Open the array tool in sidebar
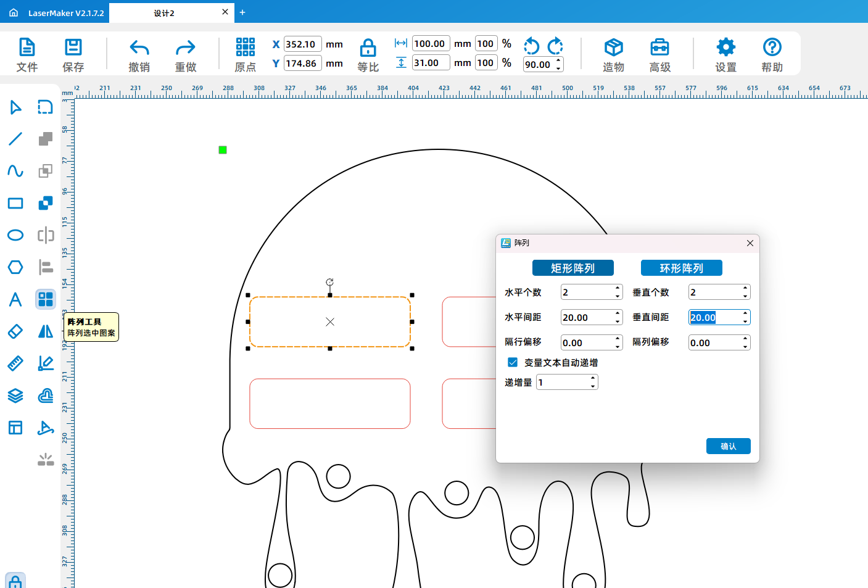The height and width of the screenshot is (588, 868). (x=46, y=299)
